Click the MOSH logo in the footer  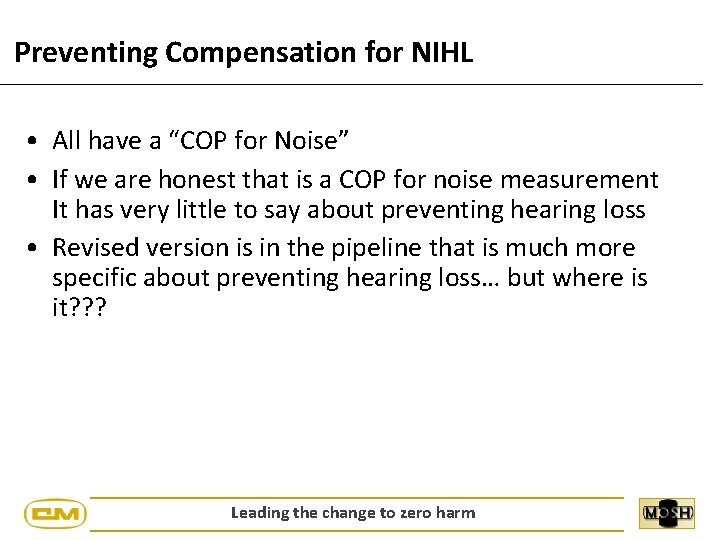[x=667, y=513]
